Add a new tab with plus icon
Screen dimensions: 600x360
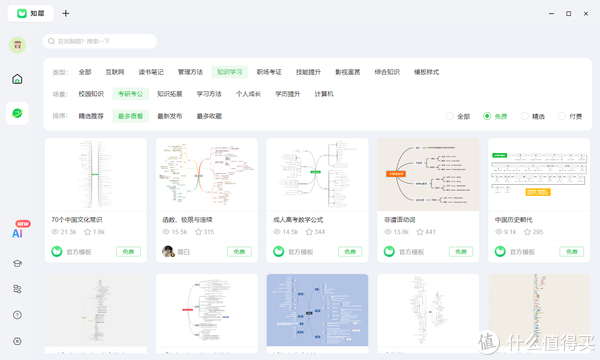66,13
